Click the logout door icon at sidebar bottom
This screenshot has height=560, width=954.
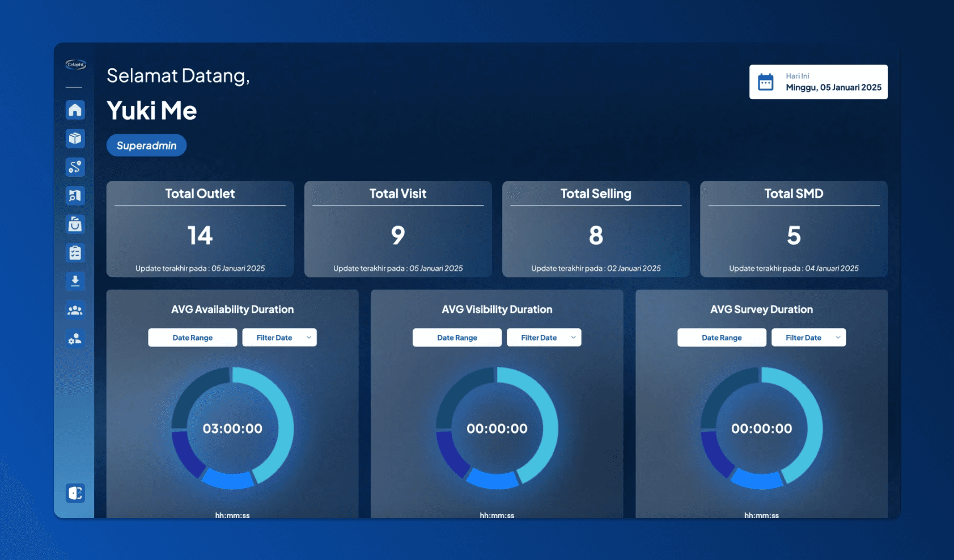75,493
